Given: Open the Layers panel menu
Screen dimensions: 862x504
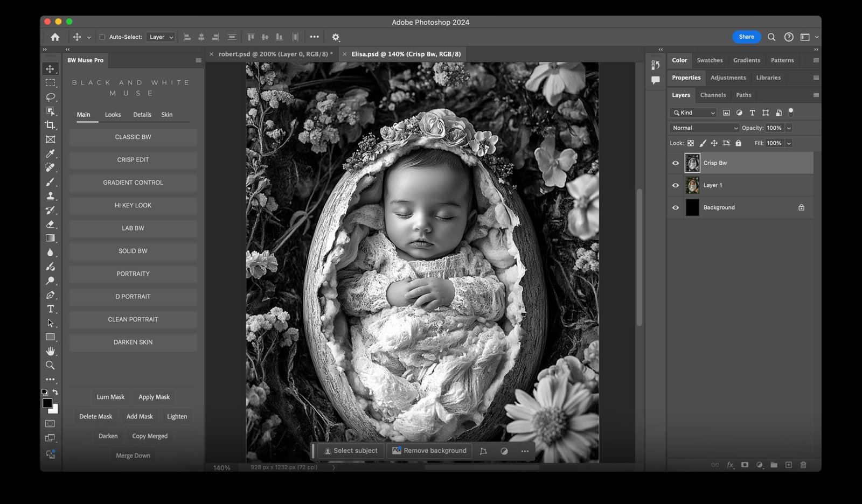Looking at the screenshot, I should 816,95.
